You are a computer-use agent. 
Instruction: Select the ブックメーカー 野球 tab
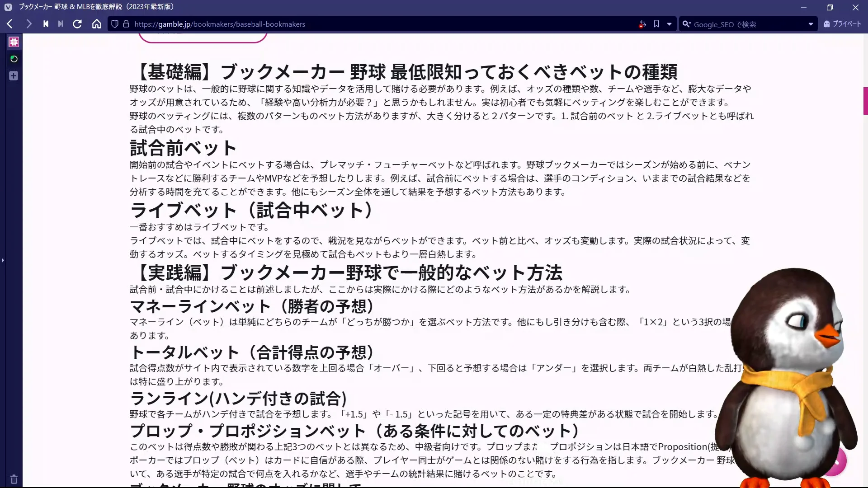pyautogui.click(x=90, y=7)
